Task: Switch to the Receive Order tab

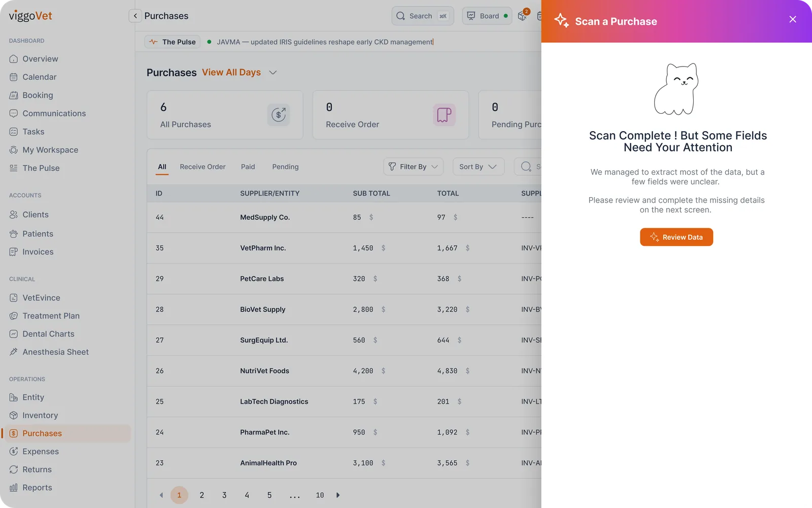Action: click(x=202, y=167)
